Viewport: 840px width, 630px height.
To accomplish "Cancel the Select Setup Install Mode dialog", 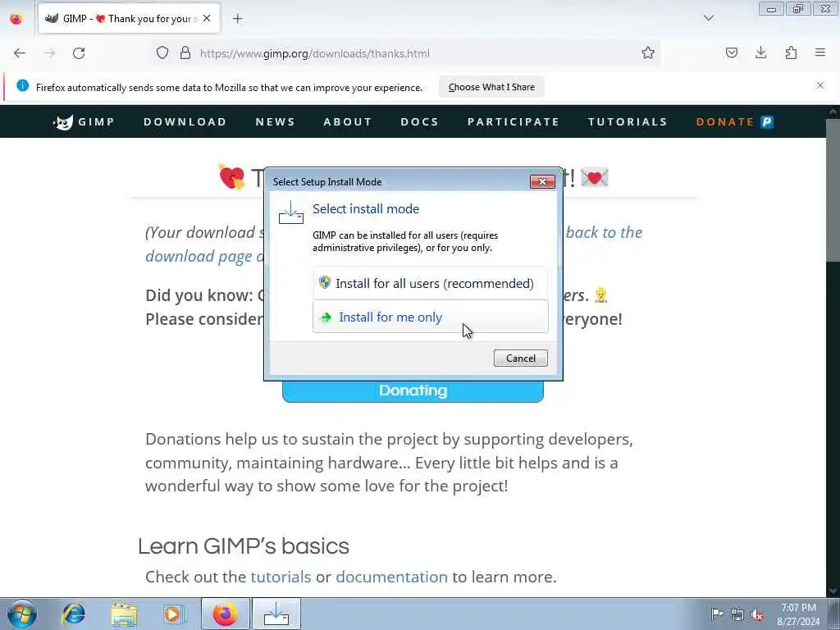I will (x=520, y=358).
